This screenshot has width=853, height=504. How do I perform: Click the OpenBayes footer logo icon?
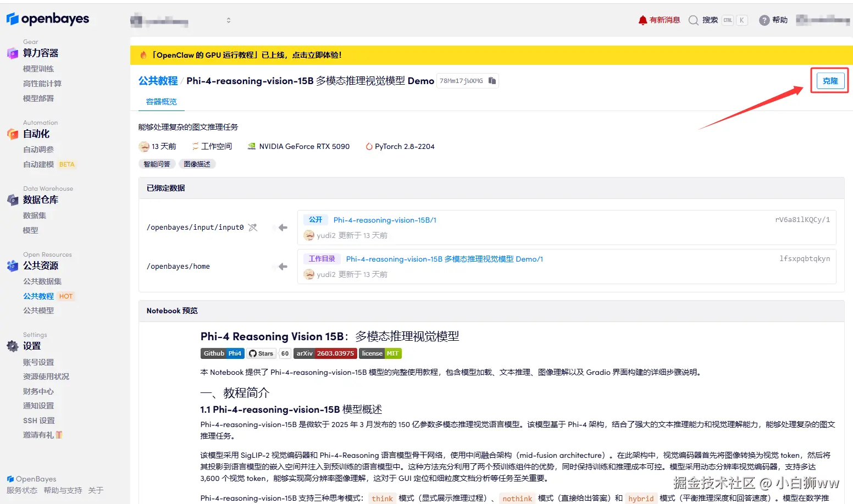pos(10,479)
